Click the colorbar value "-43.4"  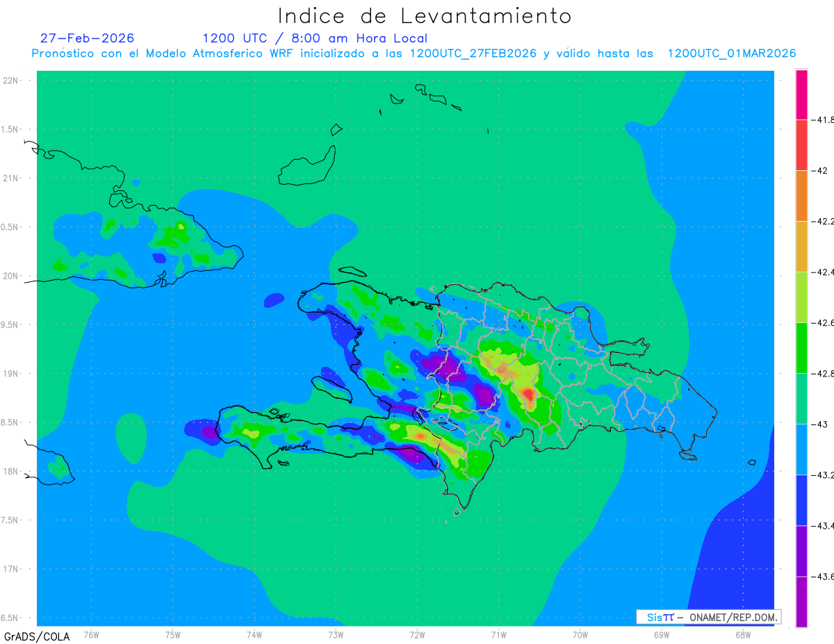click(823, 526)
